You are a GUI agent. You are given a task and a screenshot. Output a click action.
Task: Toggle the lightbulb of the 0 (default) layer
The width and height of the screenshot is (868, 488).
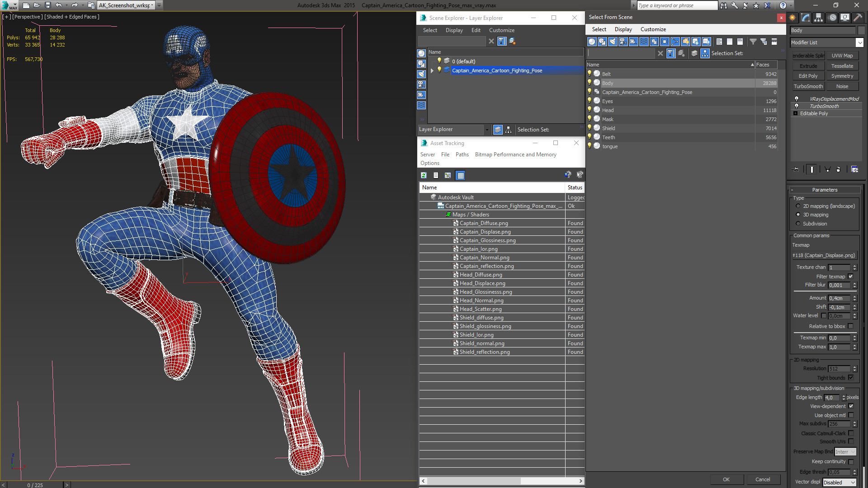click(439, 61)
